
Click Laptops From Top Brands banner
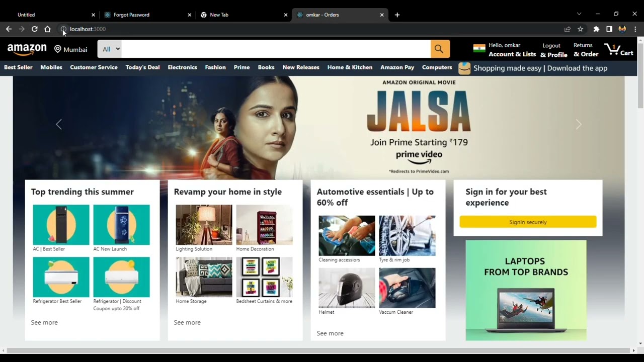pos(526,290)
